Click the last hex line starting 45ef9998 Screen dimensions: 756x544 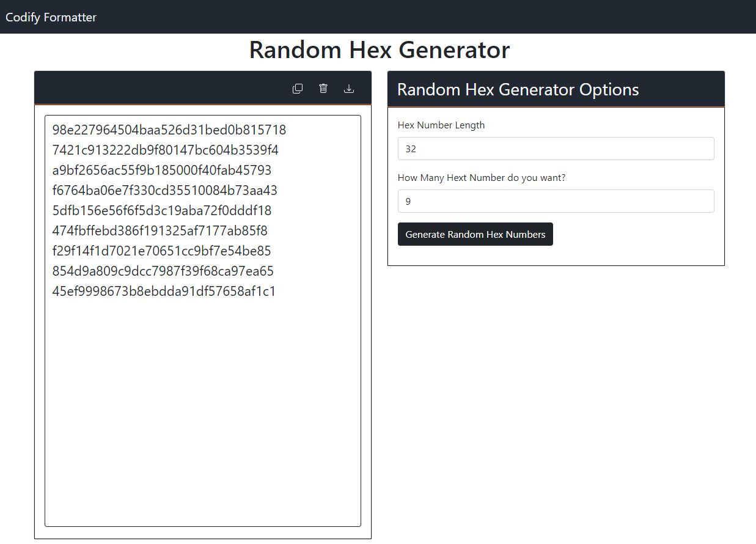coord(164,292)
